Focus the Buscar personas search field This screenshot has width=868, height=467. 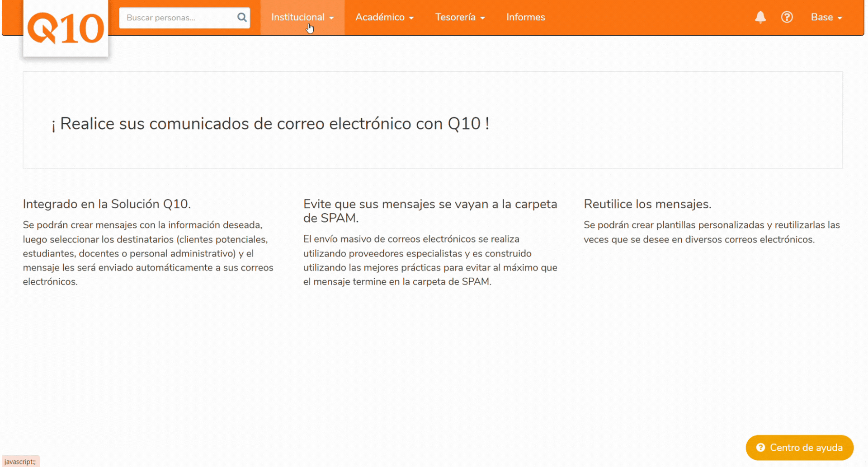(184, 18)
